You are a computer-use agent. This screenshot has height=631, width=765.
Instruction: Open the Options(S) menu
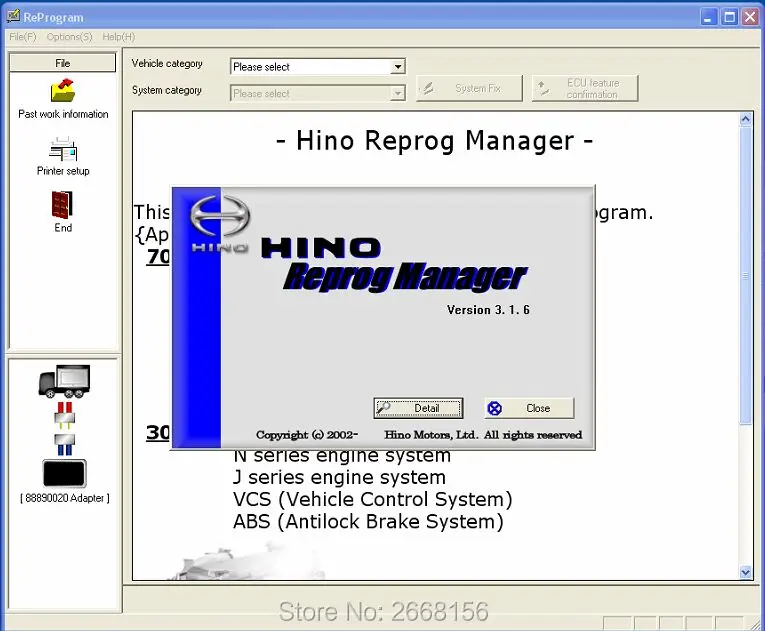click(x=69, y=37)
